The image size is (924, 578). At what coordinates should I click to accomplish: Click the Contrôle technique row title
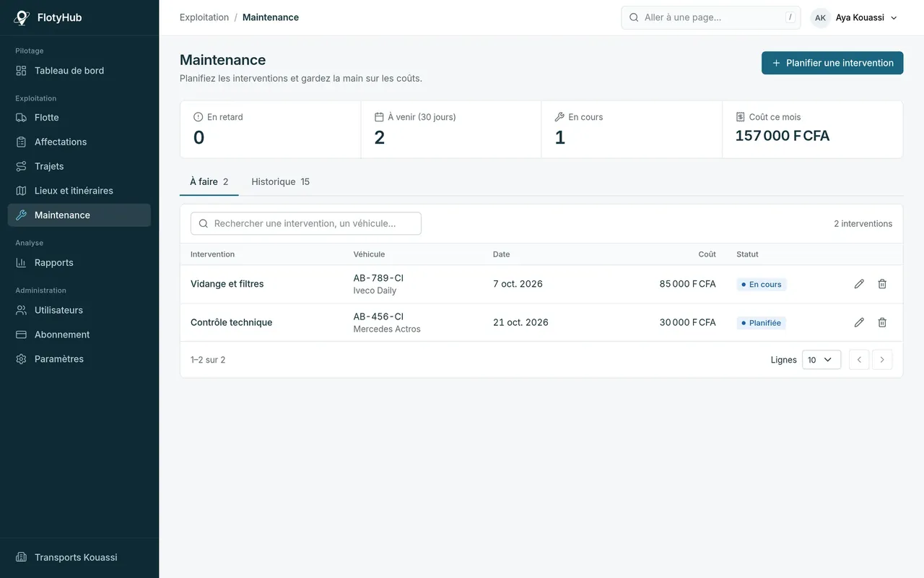tap(232, 322)
